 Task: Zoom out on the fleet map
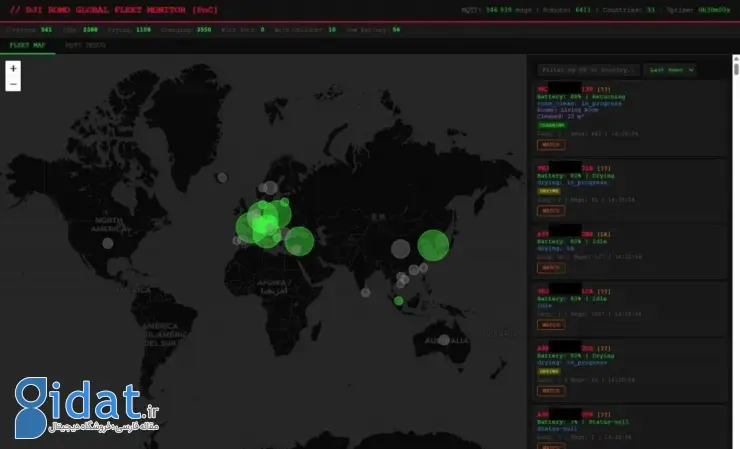coord(13,84)
